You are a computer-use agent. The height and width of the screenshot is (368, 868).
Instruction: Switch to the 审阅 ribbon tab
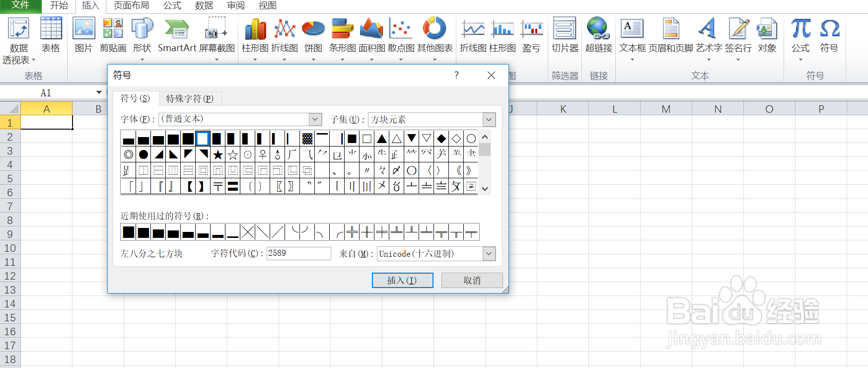click(235, 5)
